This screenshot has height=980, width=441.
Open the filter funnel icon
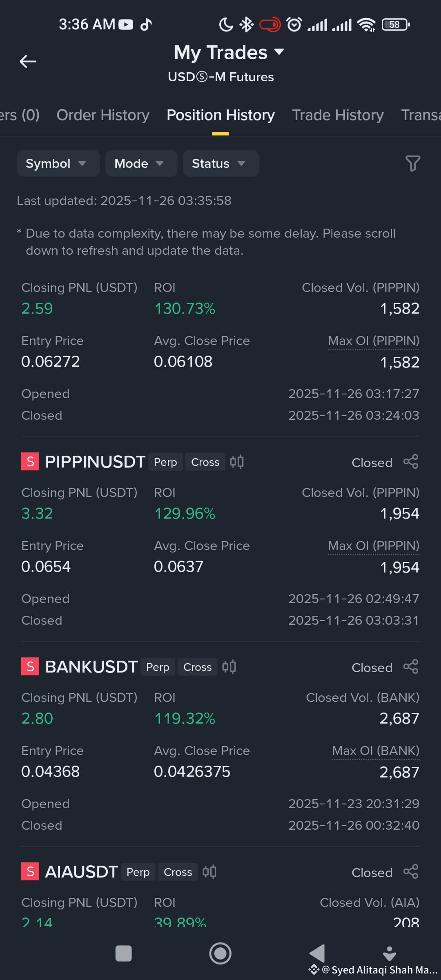tap(412, 163)
